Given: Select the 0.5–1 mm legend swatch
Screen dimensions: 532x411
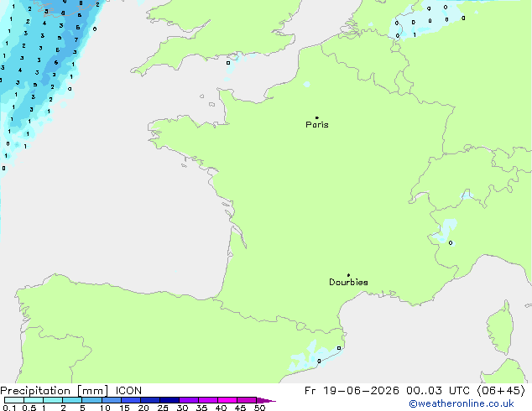Looking at the screenshot, I should click(x=34, y=400).
